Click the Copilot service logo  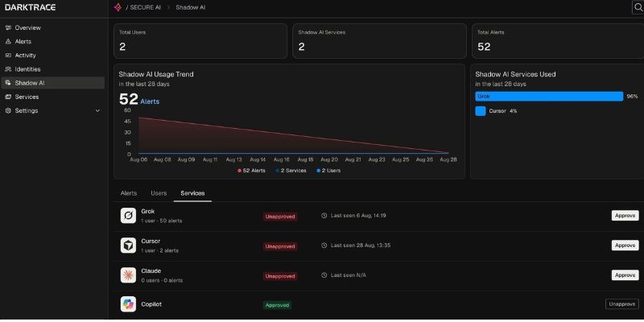[x=128, y=304]
